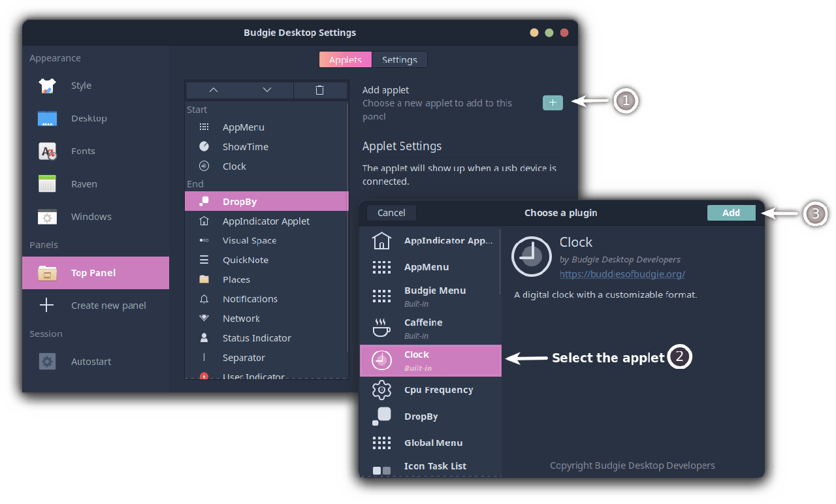The width and height of the screenshot is (836, 504).
Task: Click the plus button to add applet
Action: pos(553,102)
